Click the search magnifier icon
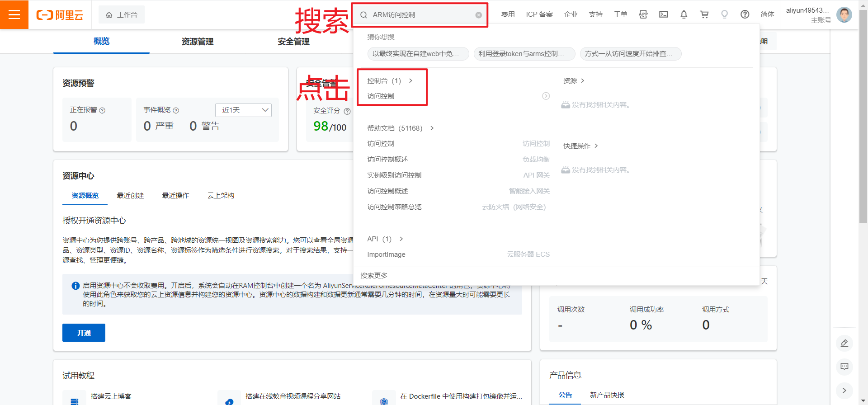The image size is (868, 405). 363,15
